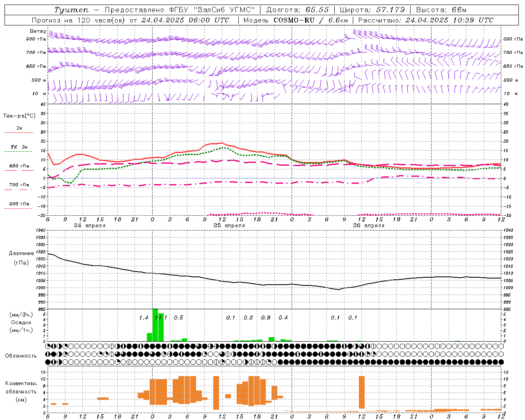The image size is (525, 420).
Task: Click the Давление panel label
Action: [21, 253]
